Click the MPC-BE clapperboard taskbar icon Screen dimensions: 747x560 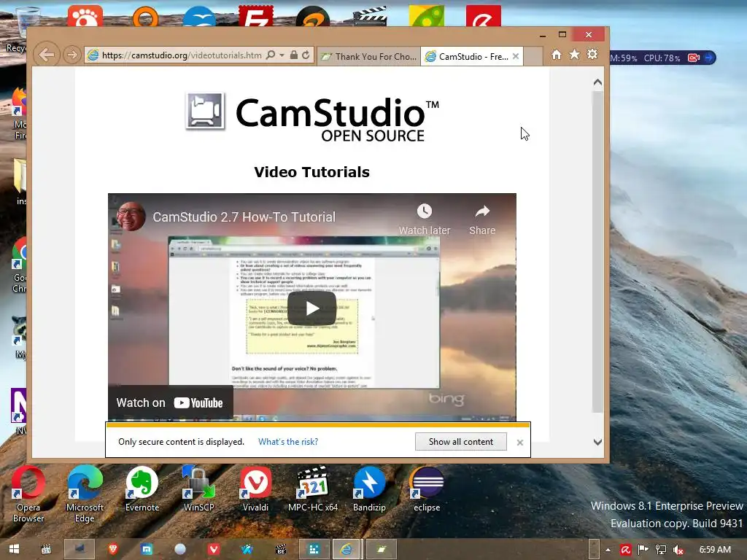pos(281,550)
